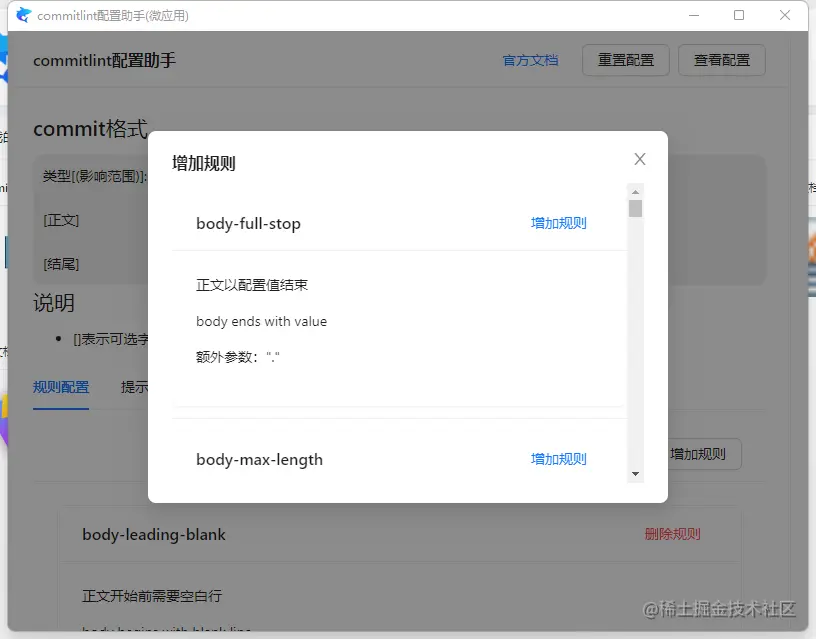Click the 额外参数 line
The height and width of the screenshot is (639, 816).
click(238, 357)
